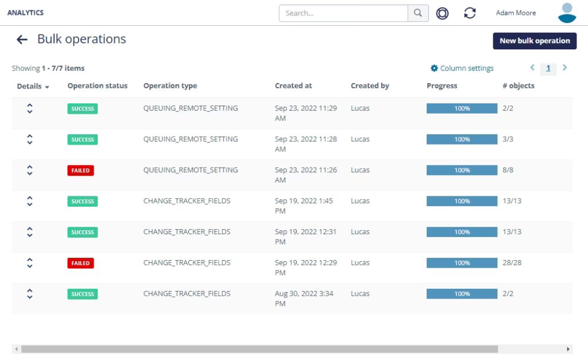Expand details of failed 12:29 PM operation
588x364 pixels.
[30, 262]
